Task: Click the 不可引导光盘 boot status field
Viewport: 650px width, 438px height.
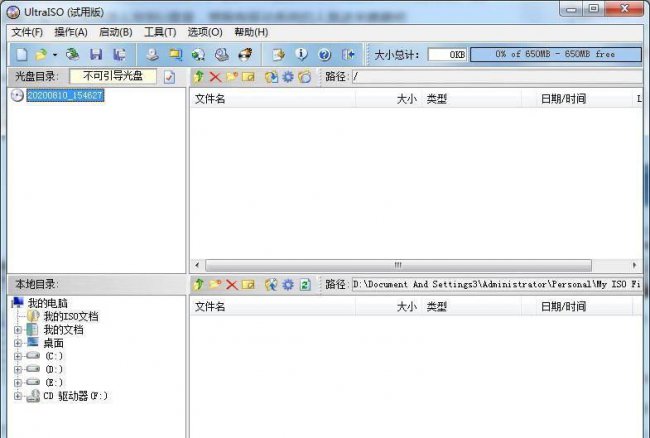Action: (x=113, y=76)
